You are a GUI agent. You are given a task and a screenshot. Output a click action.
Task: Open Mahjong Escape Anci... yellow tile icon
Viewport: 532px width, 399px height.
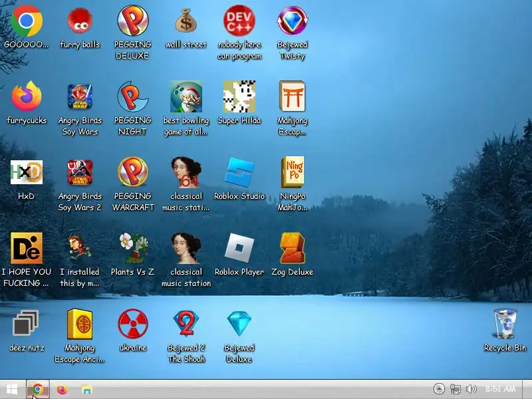[80, 324]
